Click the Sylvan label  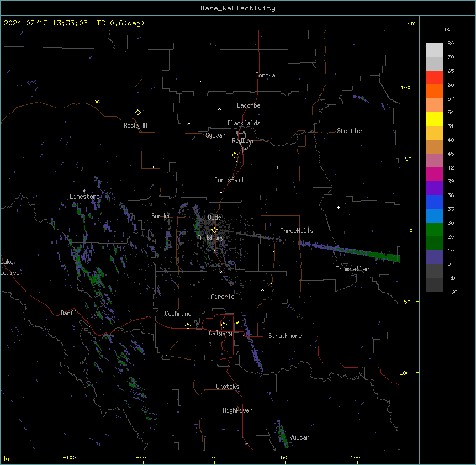pos(215,135)
